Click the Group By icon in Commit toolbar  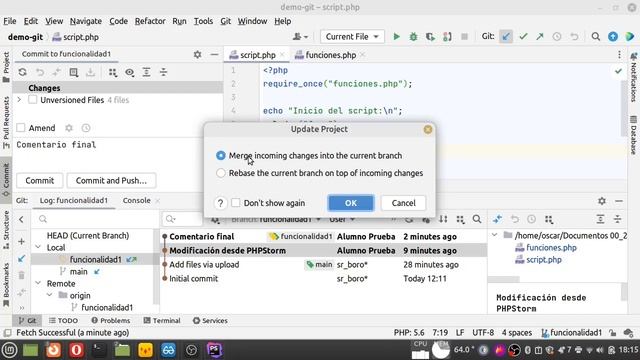[x=113, y=72]
